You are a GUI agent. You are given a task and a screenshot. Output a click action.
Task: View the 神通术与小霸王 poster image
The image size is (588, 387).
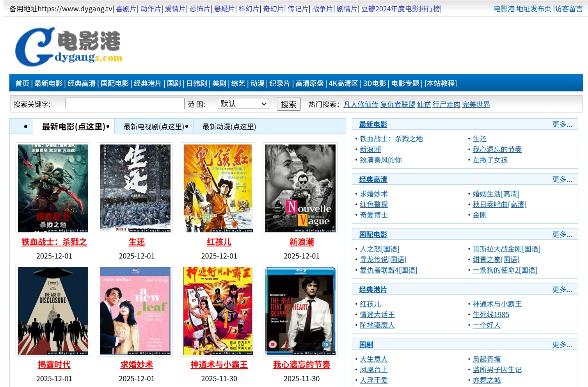tap(218, 311)
